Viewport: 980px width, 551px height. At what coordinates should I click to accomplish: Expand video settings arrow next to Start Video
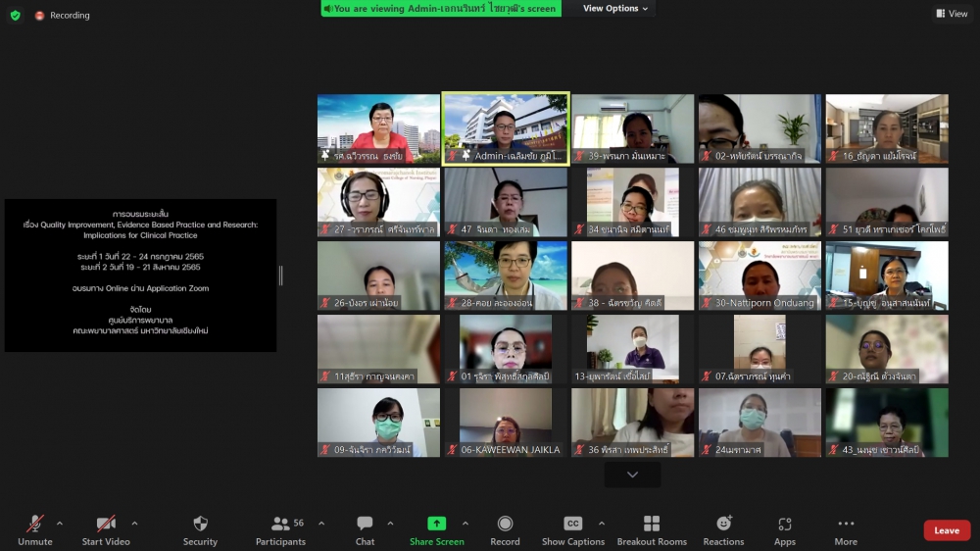point(134,523)
